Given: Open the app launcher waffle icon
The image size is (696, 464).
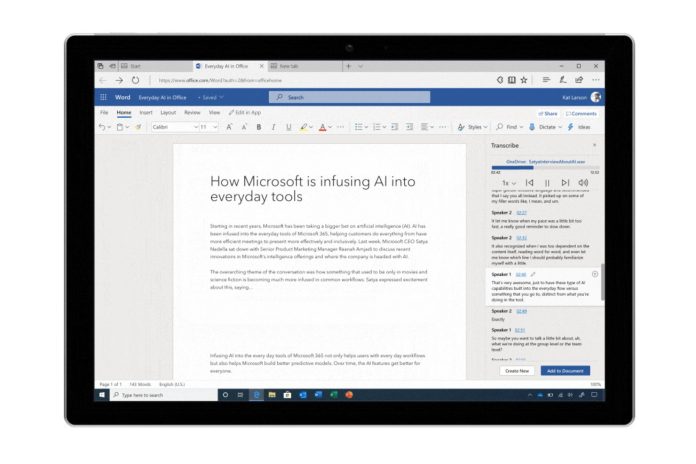Looking at the screenshot, I should (x=103, y=97).
